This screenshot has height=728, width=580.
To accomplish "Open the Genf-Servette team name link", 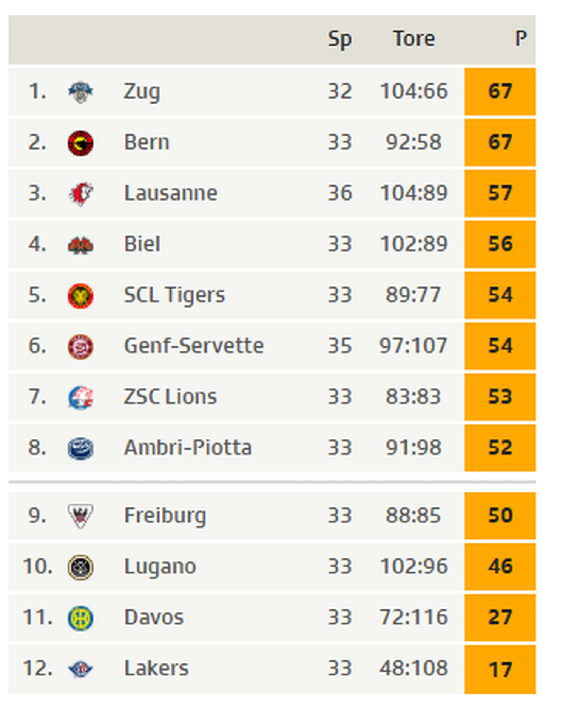I will (194, 346).
